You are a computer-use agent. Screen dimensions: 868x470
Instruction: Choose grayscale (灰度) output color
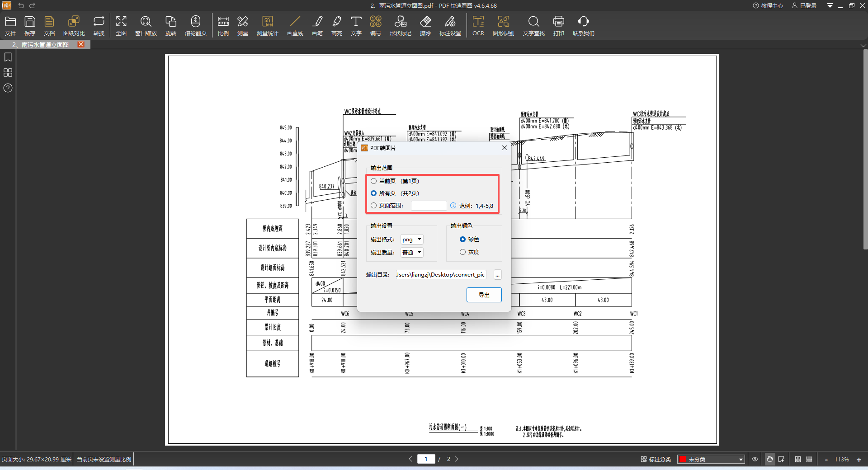pos(462,252)
